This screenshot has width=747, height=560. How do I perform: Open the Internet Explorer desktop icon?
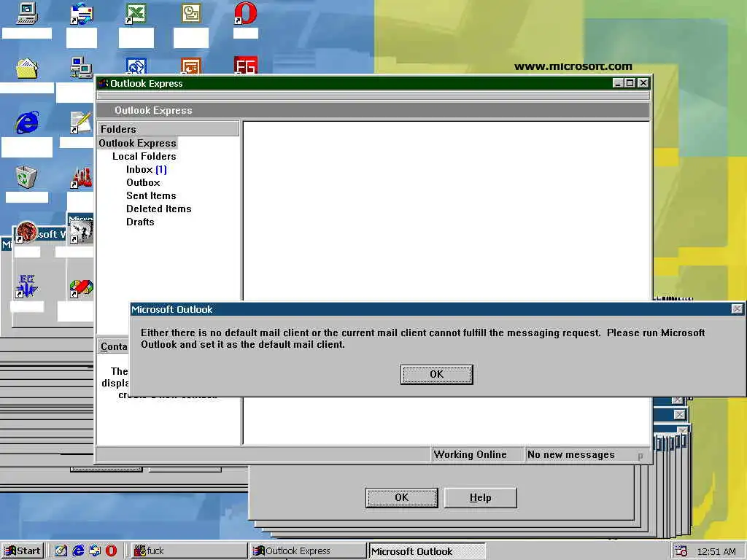27,122
